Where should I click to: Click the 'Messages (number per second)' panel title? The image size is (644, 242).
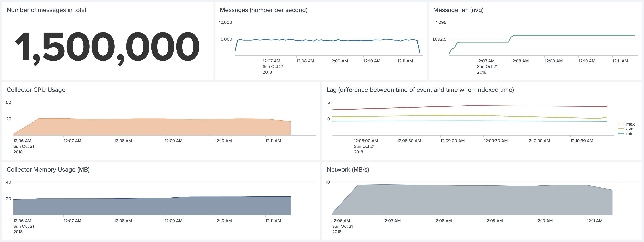pyautogui.click(x=264, y=10)
